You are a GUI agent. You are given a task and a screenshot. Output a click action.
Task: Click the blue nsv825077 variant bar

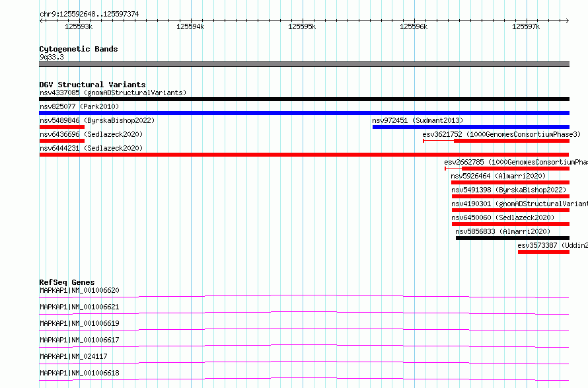[x=304, y=113]
